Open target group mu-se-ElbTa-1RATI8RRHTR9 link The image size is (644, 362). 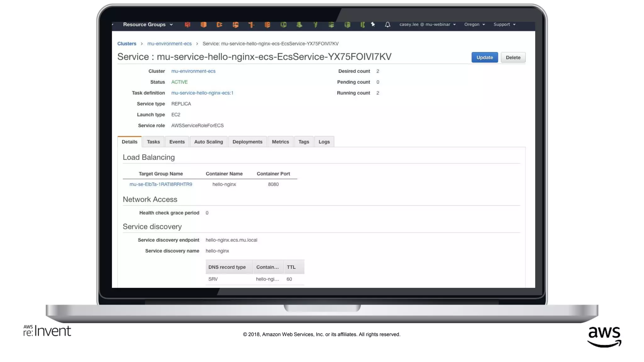(161, 184)
